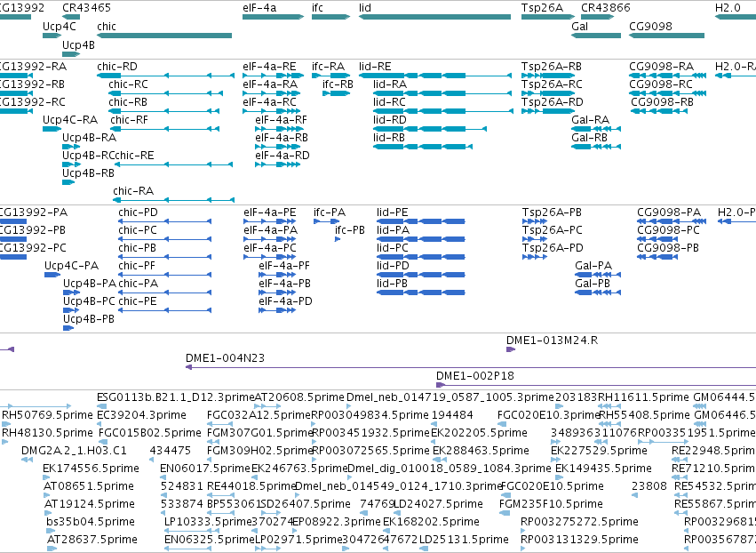
Task: Select the 'Gal' gene label
Action: [579, 26]
